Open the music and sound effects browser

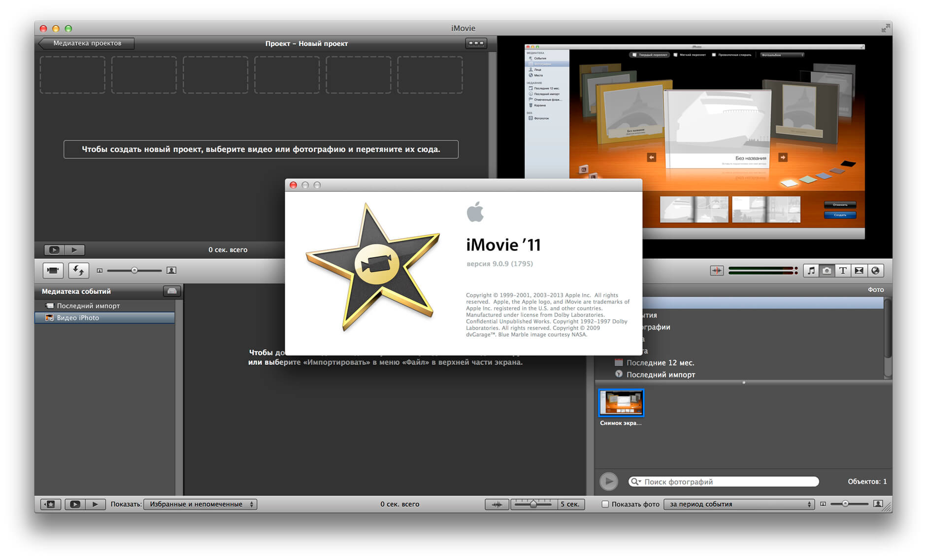(811, 270)
